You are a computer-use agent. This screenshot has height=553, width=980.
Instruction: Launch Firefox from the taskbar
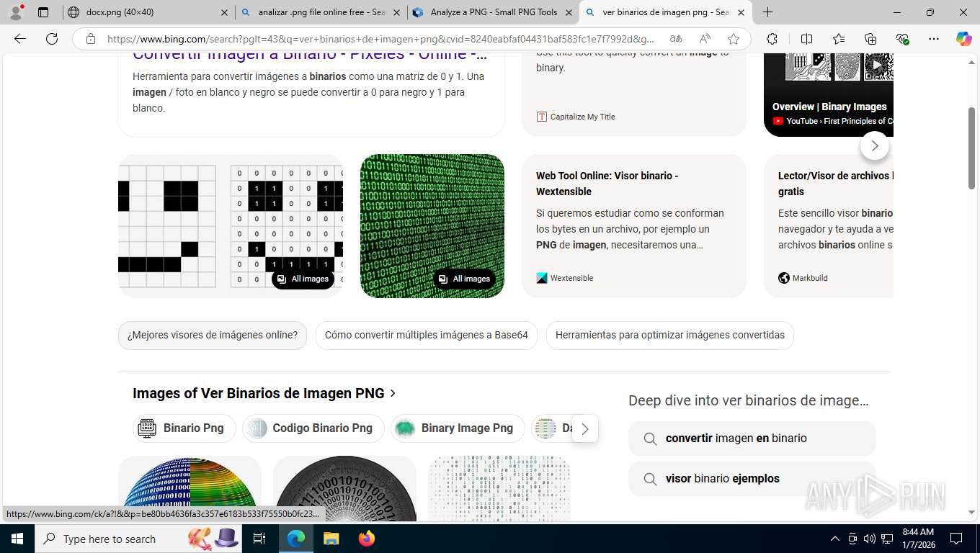(x=367, y=539)
